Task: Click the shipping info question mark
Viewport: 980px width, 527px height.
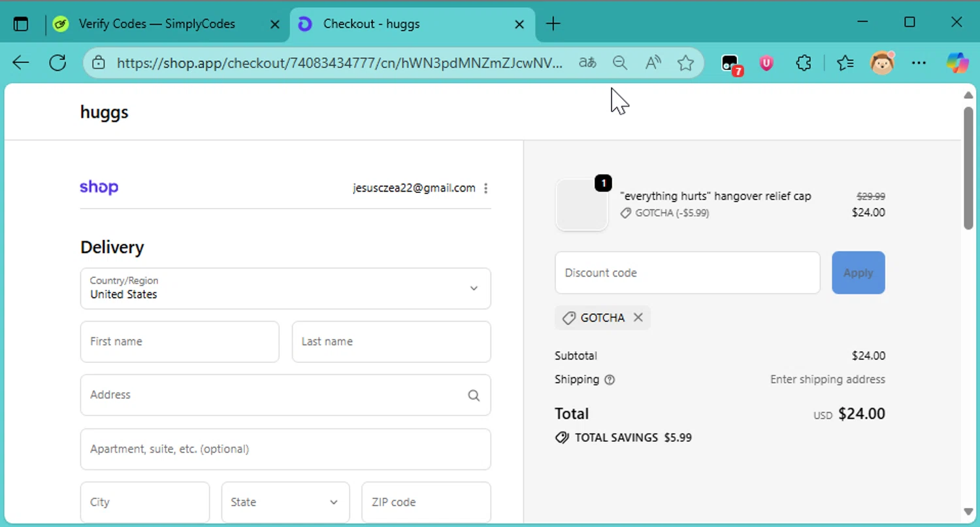Action: (610, 380)
